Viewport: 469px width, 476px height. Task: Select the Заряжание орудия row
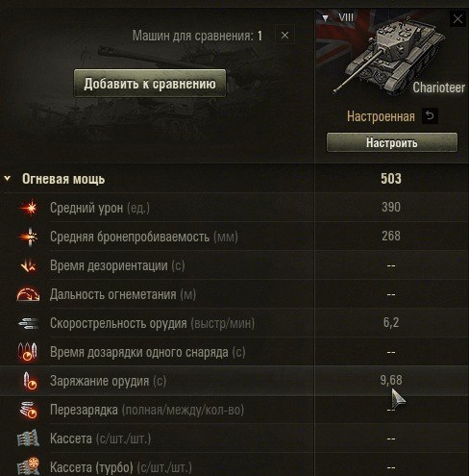tap(234, 381)
